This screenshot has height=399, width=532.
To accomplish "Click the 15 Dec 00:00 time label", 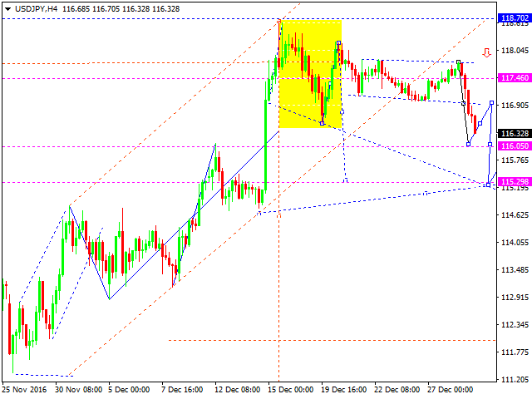I will coord(291,390).
